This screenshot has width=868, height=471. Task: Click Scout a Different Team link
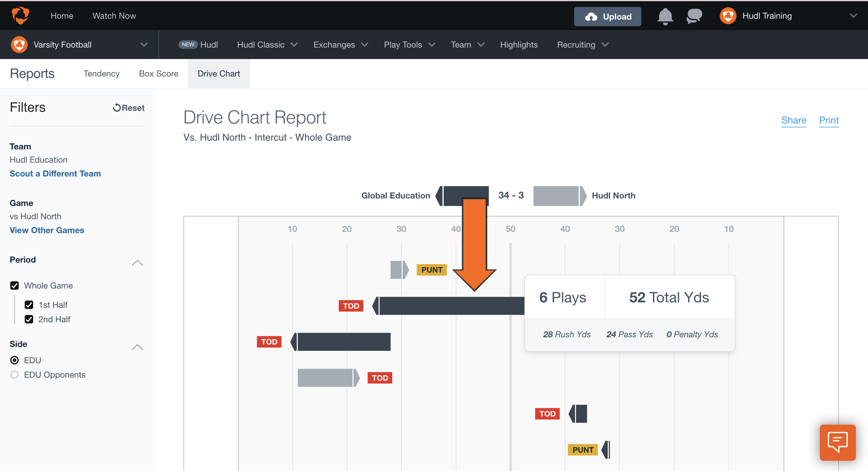[x=55, y=173]
